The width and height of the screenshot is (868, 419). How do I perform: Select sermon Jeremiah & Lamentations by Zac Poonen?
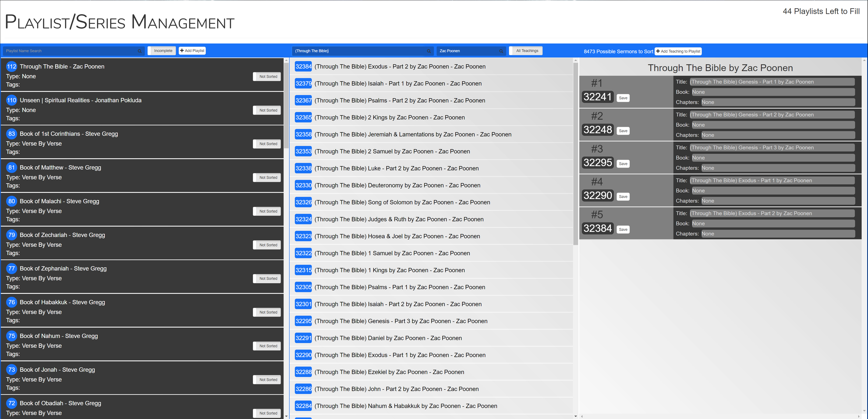click(x=431, y=135)
